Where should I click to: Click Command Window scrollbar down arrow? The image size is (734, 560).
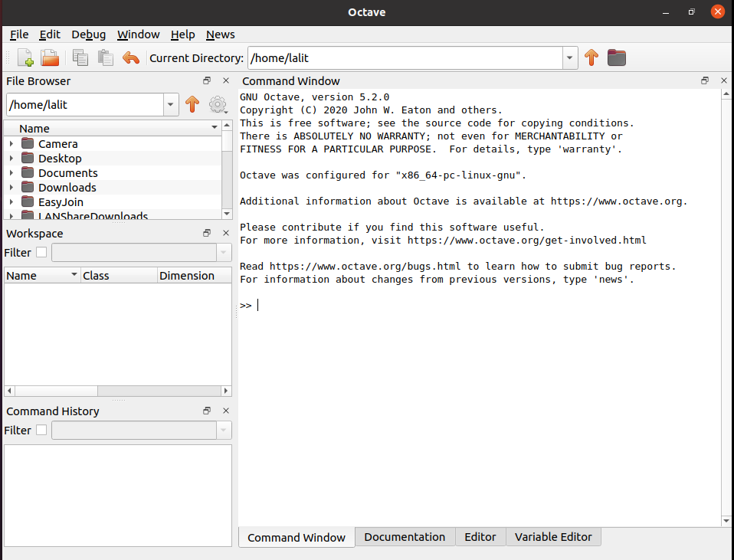[726, 521]
